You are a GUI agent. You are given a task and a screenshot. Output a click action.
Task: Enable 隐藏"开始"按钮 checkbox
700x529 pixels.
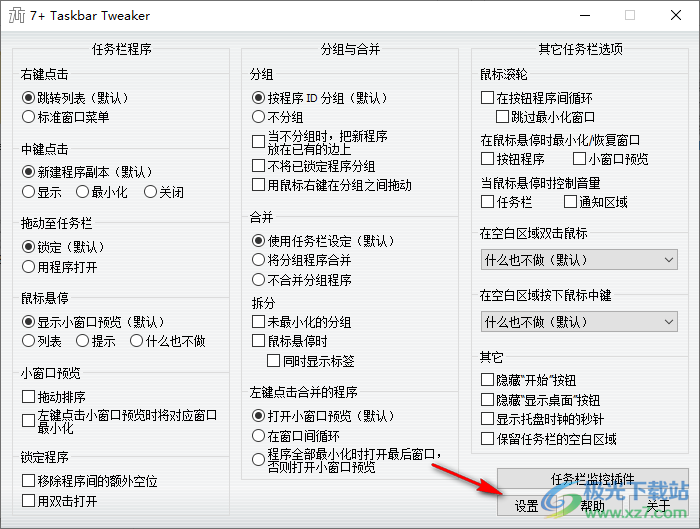pyautogui.click(x=487, y=380)
